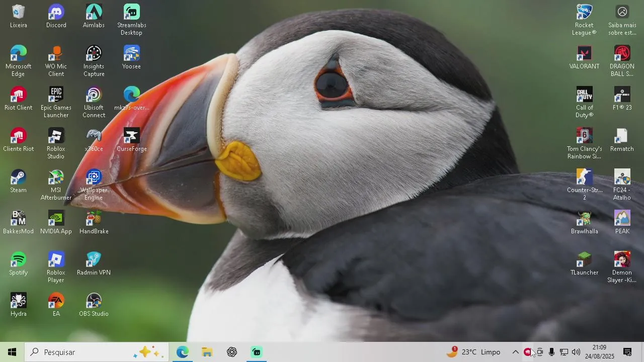This screenshot has height=362, width=644.
Task: Select the F1 23 desktop icon
Action: [622, 99]
